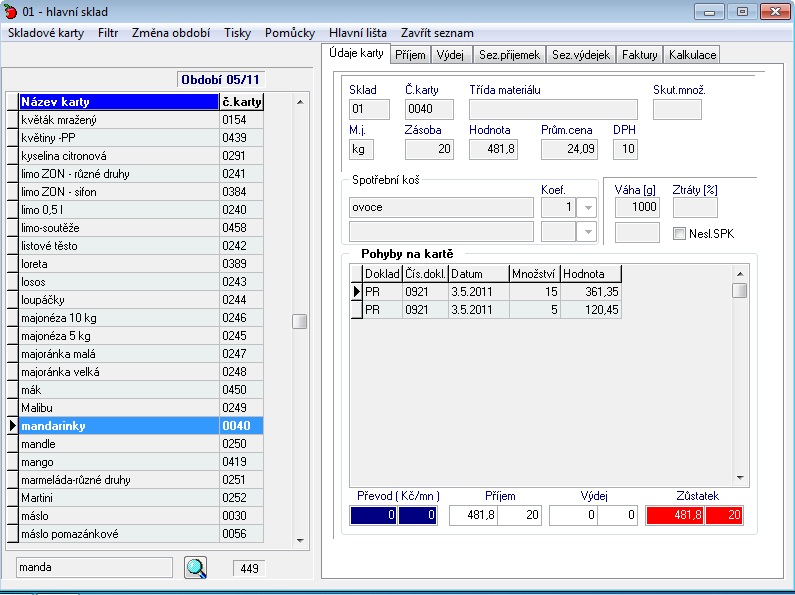Click the Název karty column header
The height and width of the screenshot is (595, 795).
point(119,102)
